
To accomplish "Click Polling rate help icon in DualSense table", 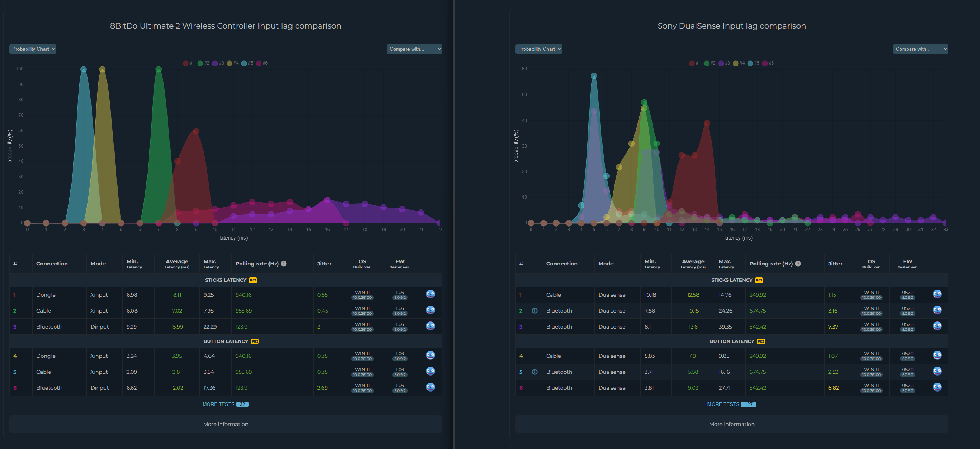I will (798, 263).
